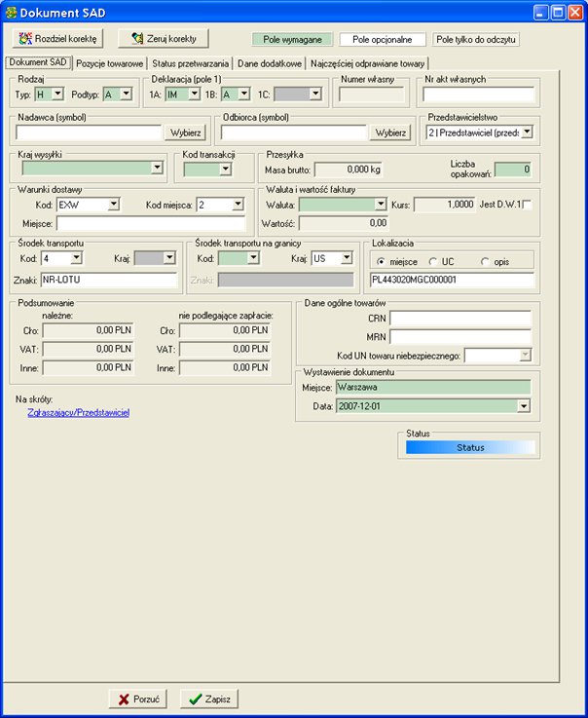Maximize the Dokument SAD window
The width and height of the screenshot is (588, 718).
point(558,12)
